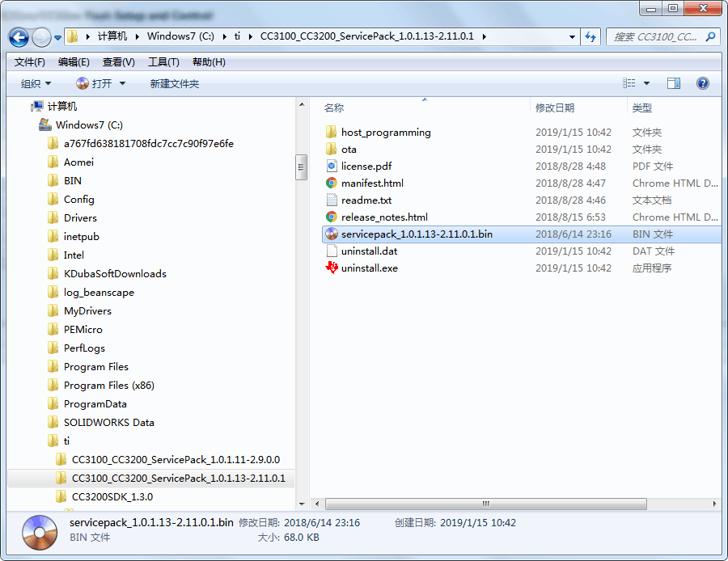The image size is (728, 561).
Task: Select KDubaSoftDownloads folder in tree
Action: [115, 273]
